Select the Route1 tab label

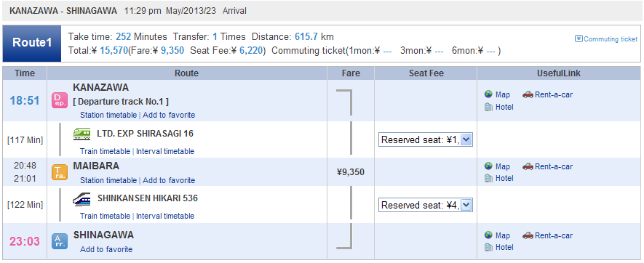[32, 43]
